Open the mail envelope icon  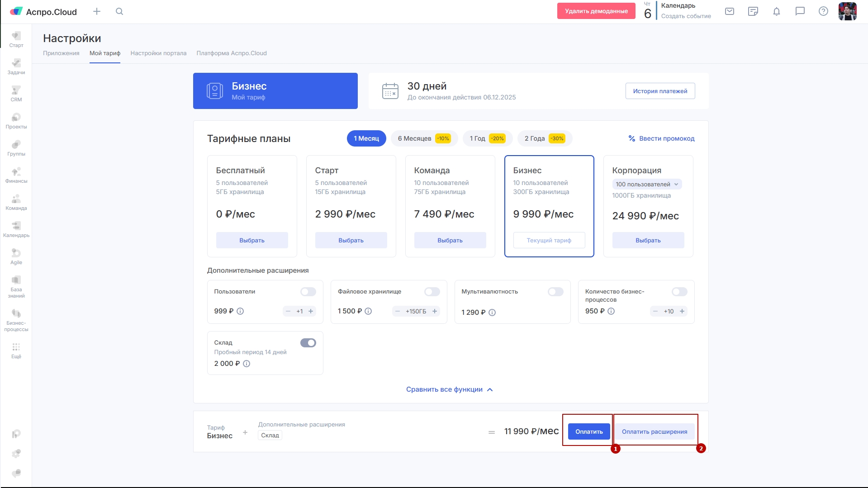[x=729, y=12]
